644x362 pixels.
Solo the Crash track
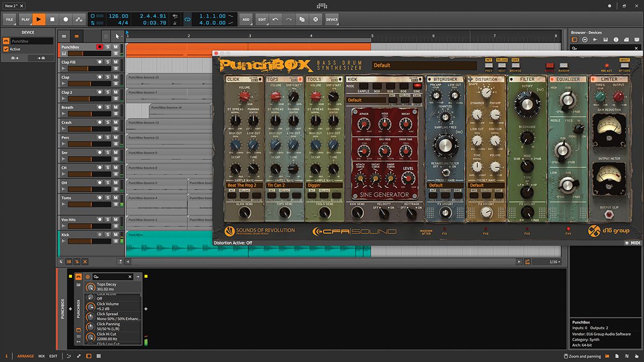(x=107, y=122)
